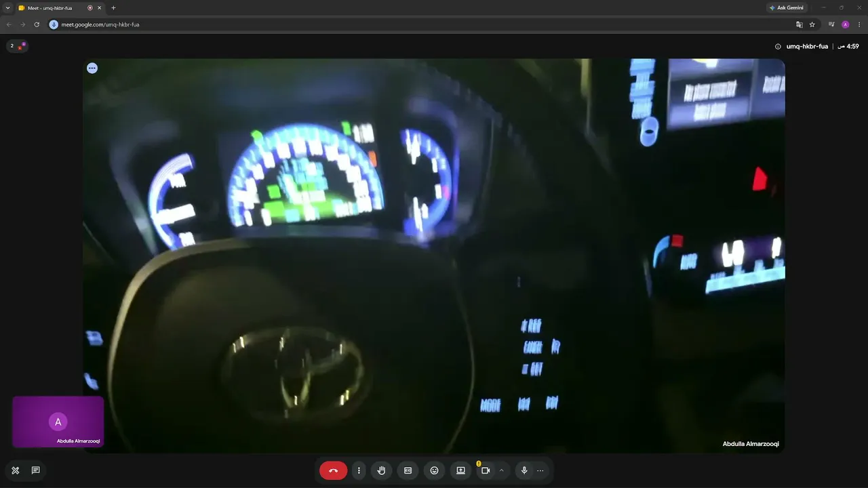Viewport: 868px width, 488px height.
Task: Open the Chrome profile avatar menu
Action: (845, 24)
